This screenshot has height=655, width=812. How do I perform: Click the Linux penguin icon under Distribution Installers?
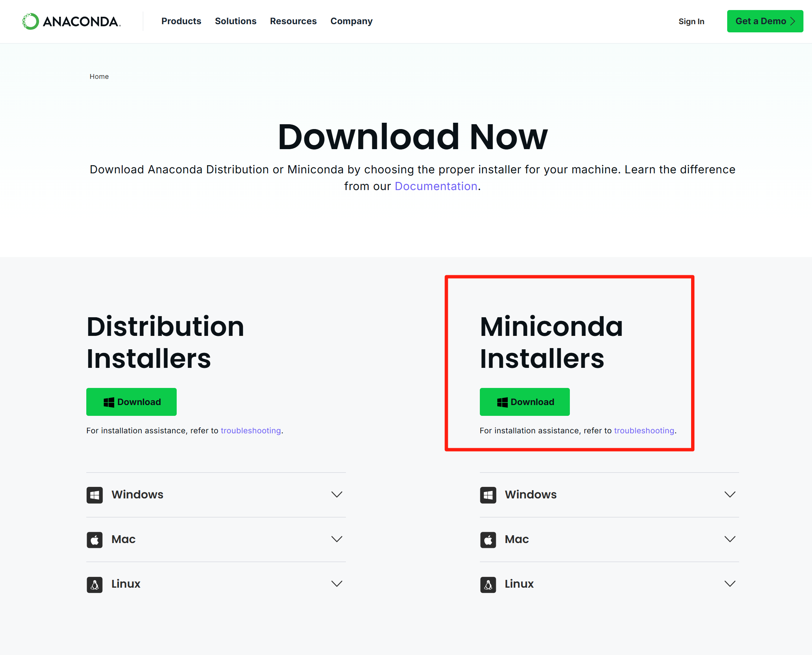pos(95,584)
